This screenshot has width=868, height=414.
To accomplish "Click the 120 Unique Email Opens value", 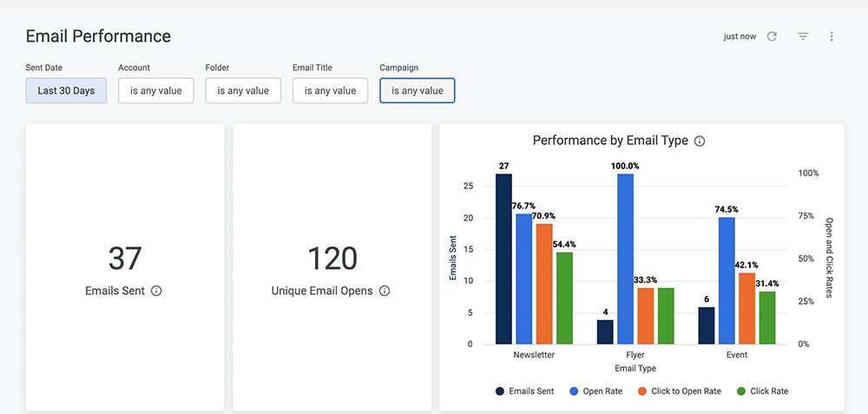I will point(332,259).
